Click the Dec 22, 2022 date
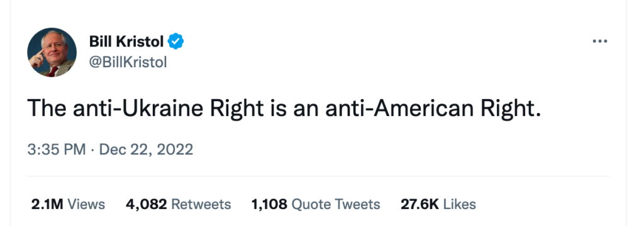This screenshot has height=226, width=644. [x=146, y=149]
